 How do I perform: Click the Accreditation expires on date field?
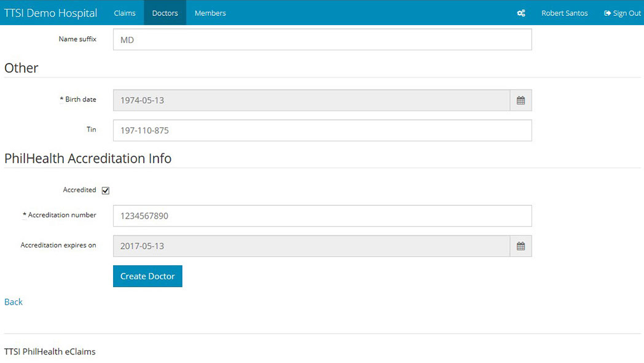(x=312, y=246)
